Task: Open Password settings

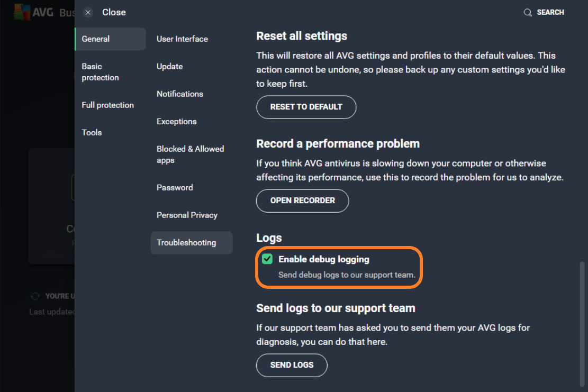Action: coord(174,188)
